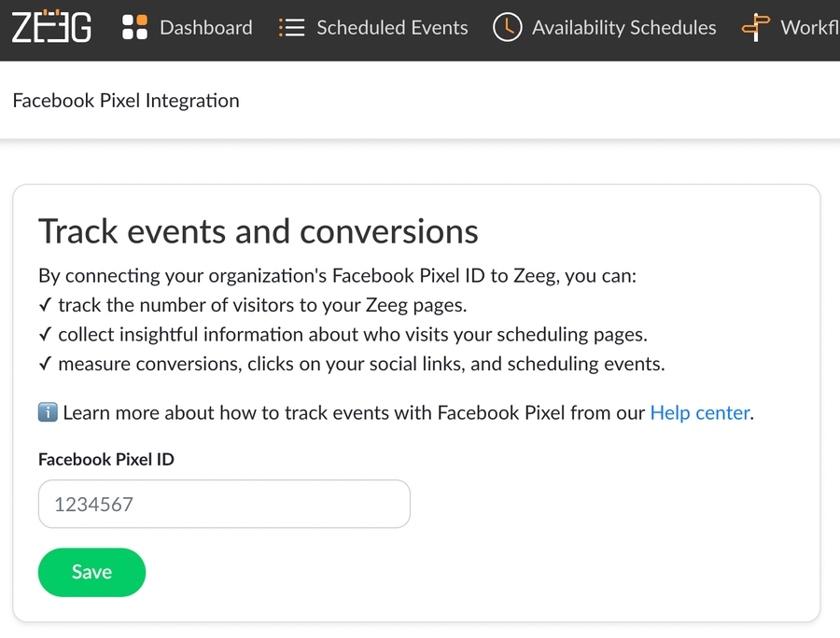Click the Dashboard grid icon

click(x=135, y=28)
